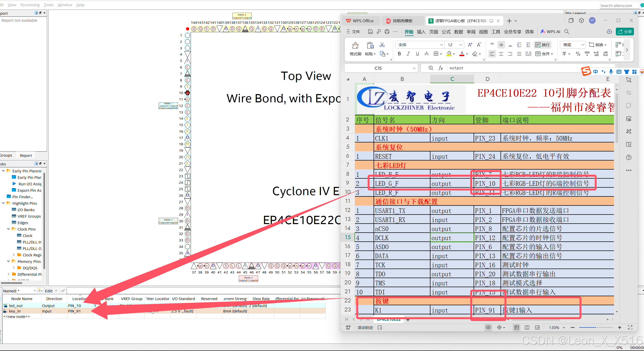The height and width of the screenshot is (351, 644).
Task: Open the font name 宋体 dropdown
Action: [441, 45]
